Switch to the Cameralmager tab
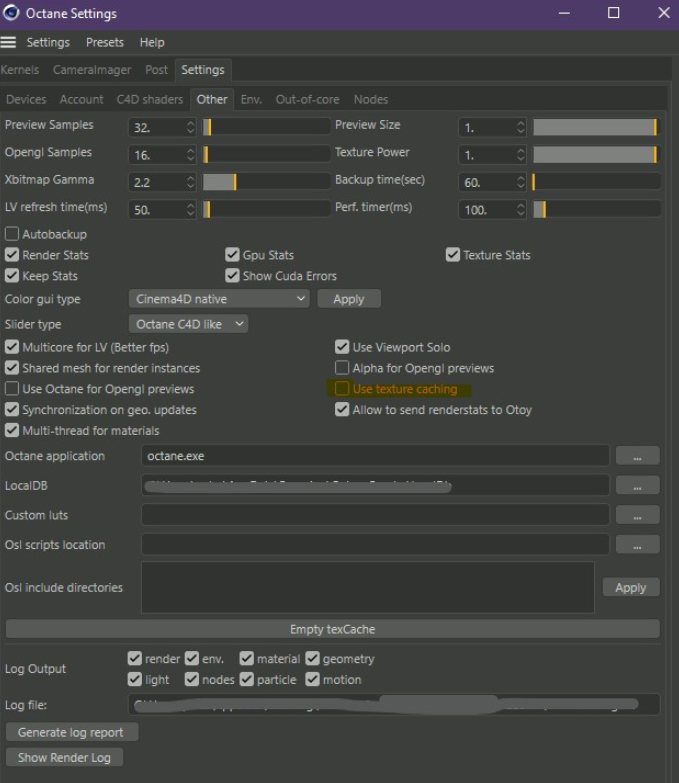This screenshot has height=783, width=679. coord(92,70)
